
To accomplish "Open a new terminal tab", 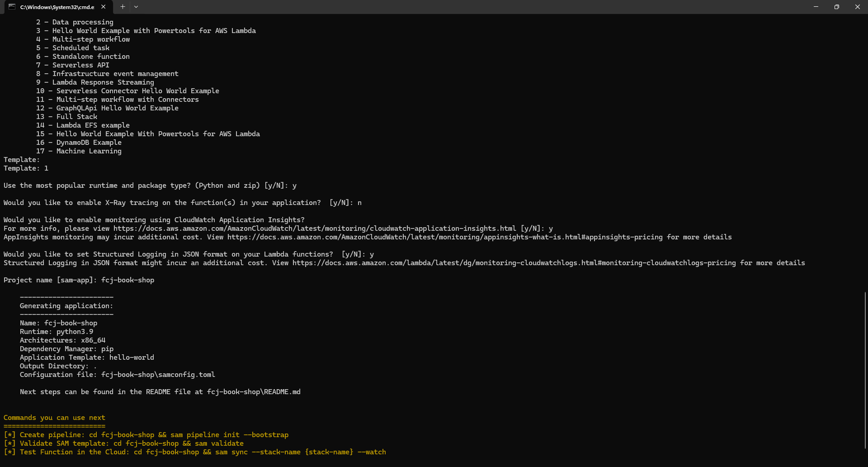I will [123, 7].
